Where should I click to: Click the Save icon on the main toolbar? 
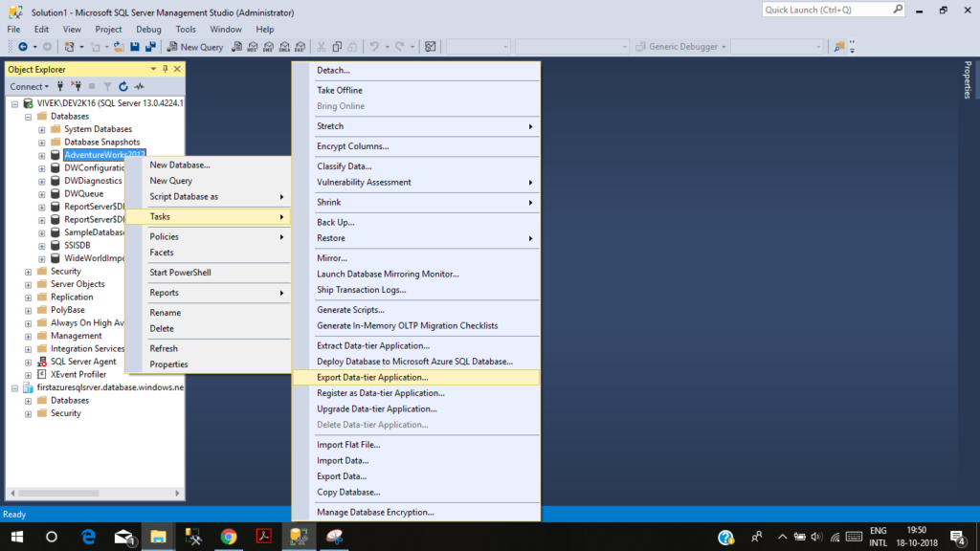tap(134, 46)
